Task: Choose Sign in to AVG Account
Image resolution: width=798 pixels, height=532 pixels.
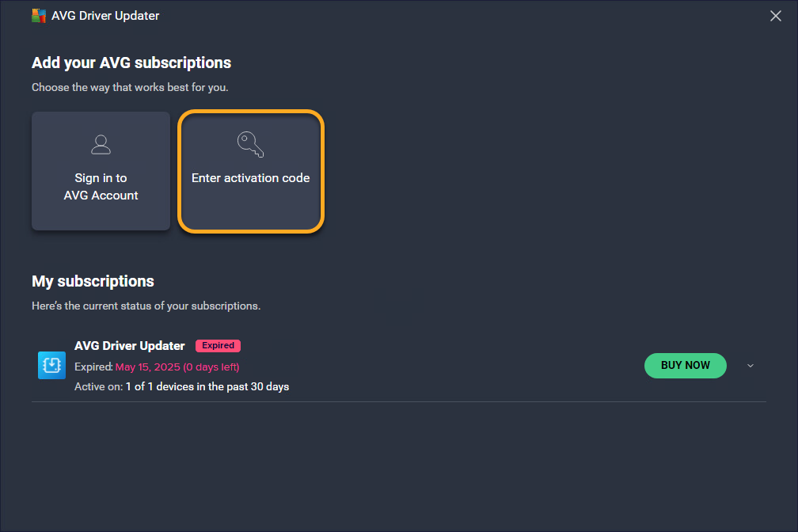Action: pyautogui.click(x=101, y=187)
